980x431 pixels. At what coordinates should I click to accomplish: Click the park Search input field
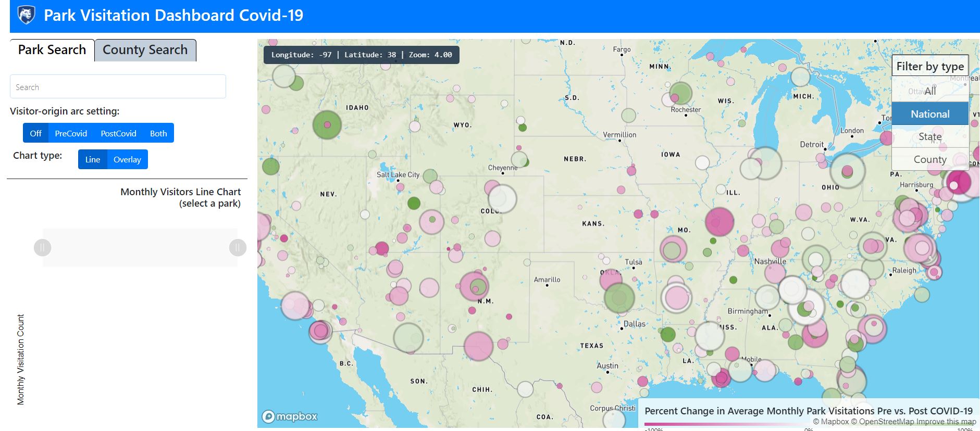[x=118, y=87]
